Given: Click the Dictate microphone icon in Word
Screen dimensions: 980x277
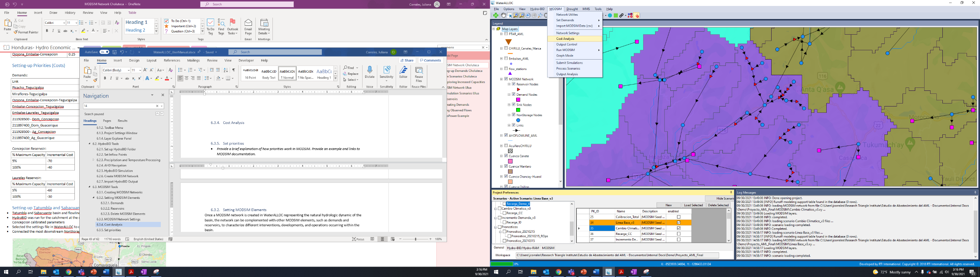Looking at the screenshot, I should pos(369,72).
